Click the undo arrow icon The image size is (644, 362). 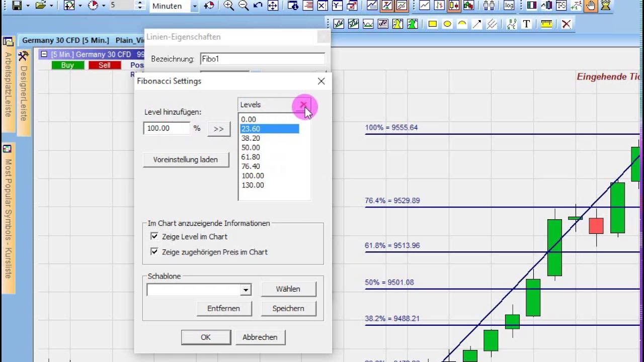(258, 6)
